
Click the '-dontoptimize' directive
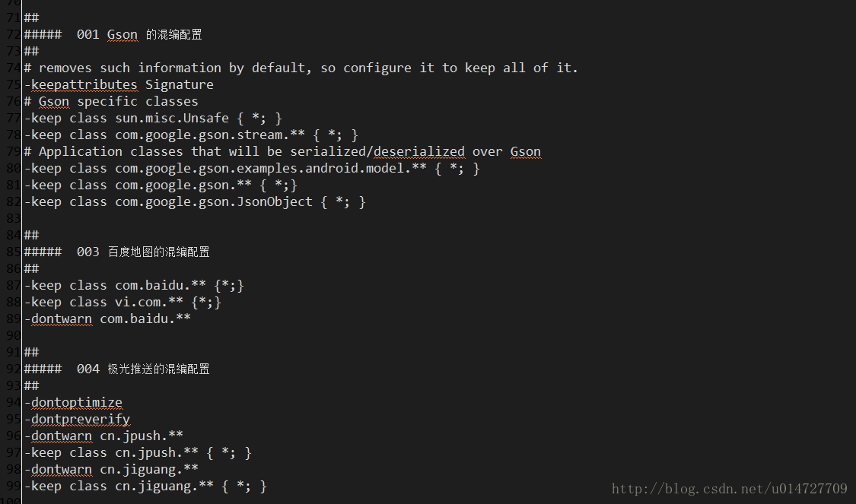click(x=73, y=403)
